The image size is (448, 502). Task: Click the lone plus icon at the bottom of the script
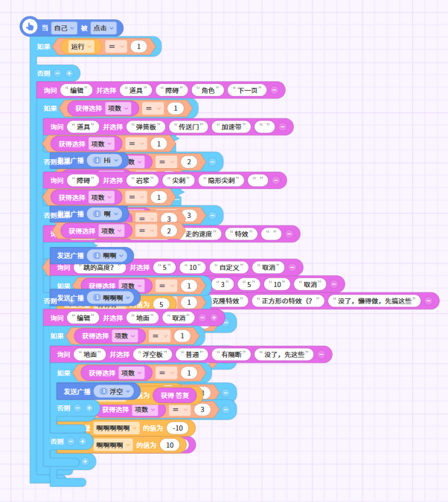86,461
